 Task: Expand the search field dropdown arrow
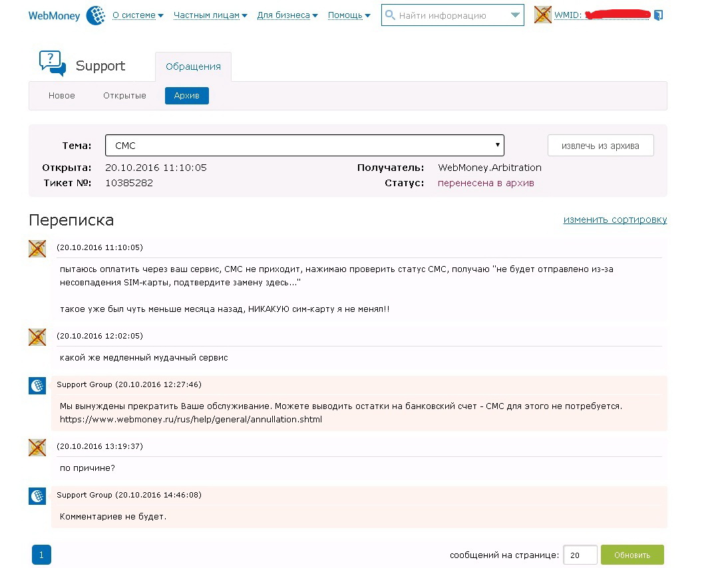[x=514, y=15]
